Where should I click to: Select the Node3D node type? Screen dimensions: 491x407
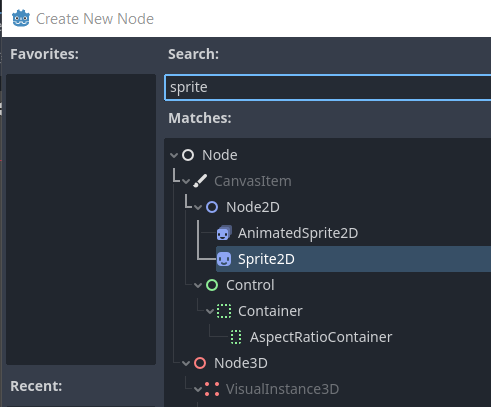(241, 363)
